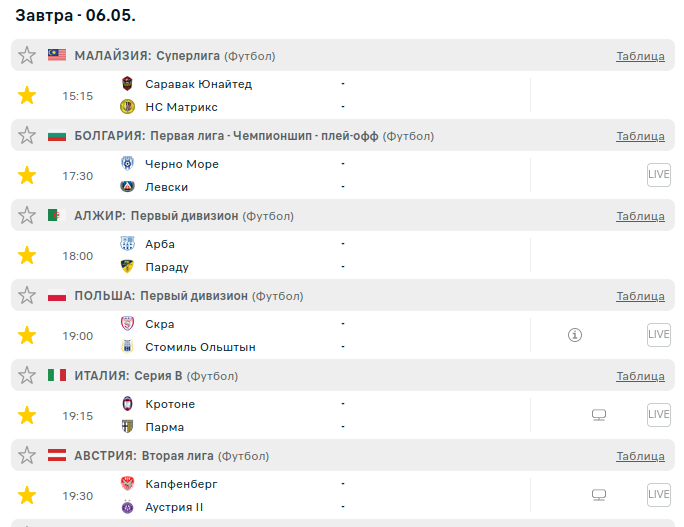
Task: Open the Кротоне team name row
Action: pos(170,404)
